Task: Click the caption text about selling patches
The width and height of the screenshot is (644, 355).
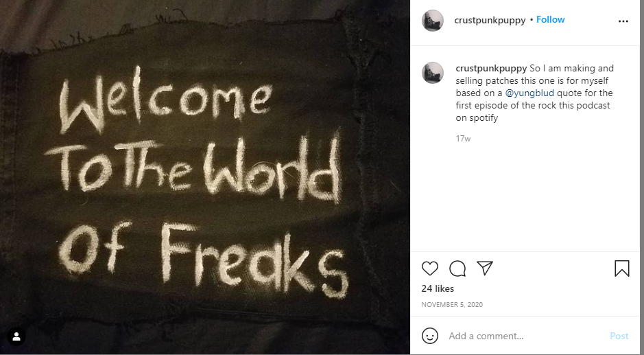Action: click(x=534, y=93)
